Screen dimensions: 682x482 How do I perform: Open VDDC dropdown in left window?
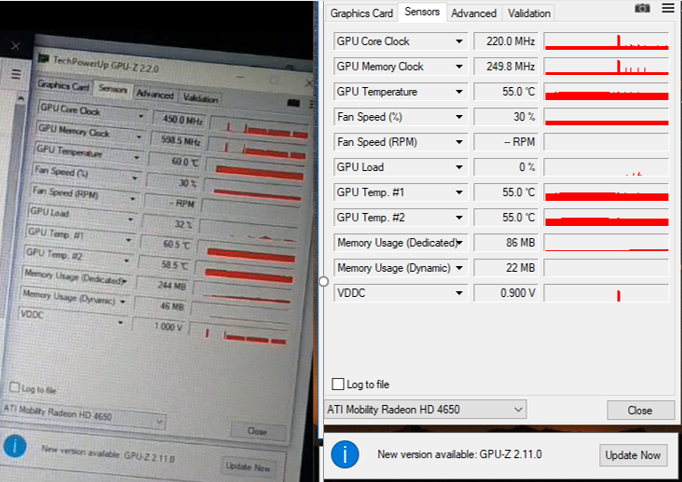click(x=120, y=322)
